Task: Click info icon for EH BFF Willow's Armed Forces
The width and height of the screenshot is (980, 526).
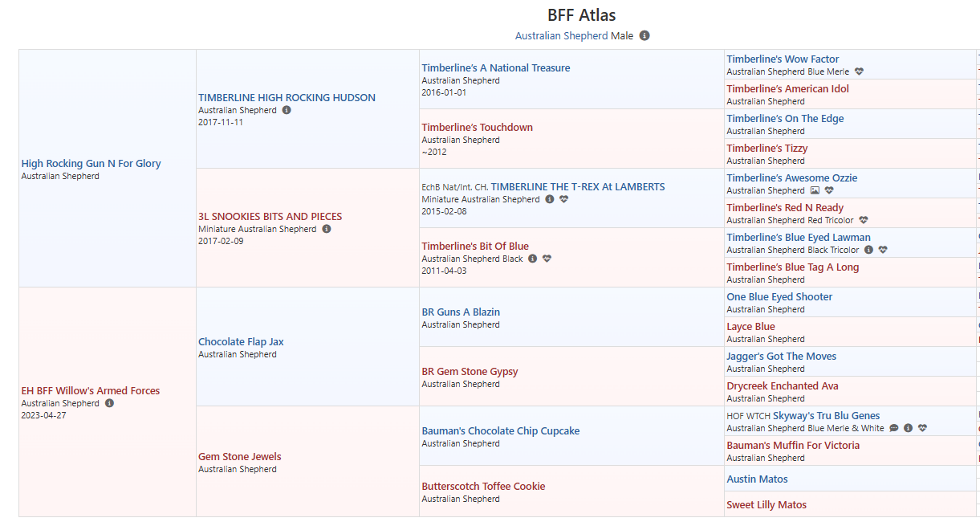Action: coord(109,403)
